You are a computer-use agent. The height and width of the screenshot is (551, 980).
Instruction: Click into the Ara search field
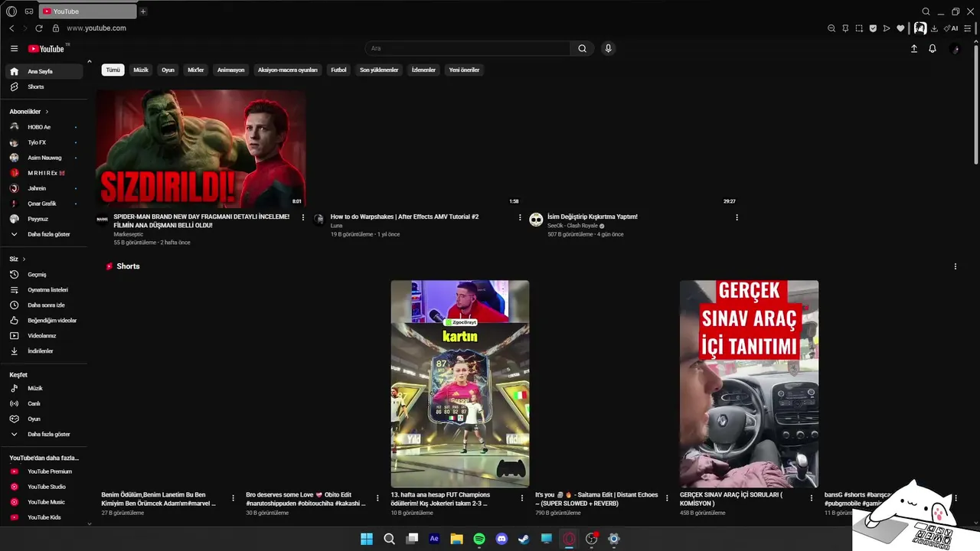point(467,48)
